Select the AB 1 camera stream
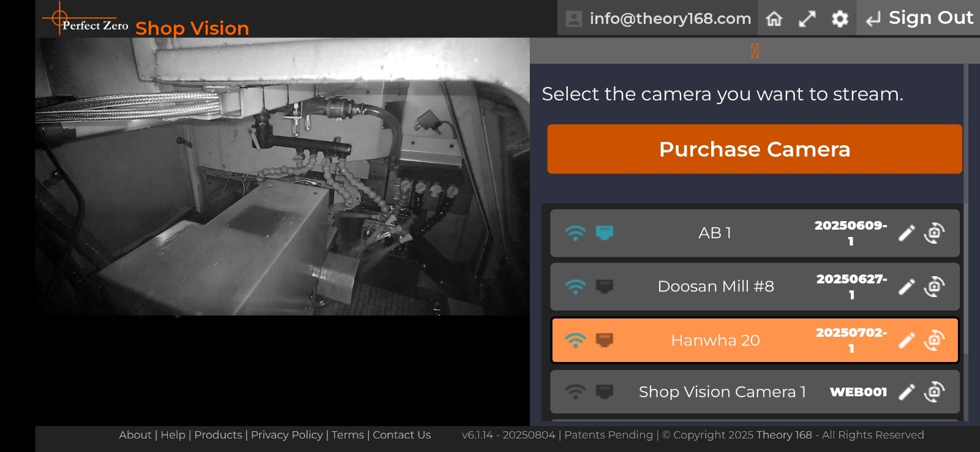 tap(715, 233)
